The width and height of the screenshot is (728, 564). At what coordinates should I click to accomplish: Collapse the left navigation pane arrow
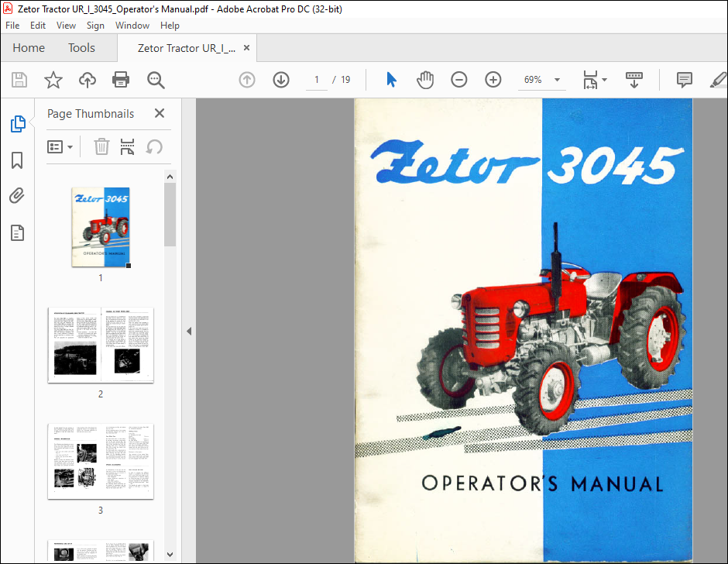pos(189,332)
